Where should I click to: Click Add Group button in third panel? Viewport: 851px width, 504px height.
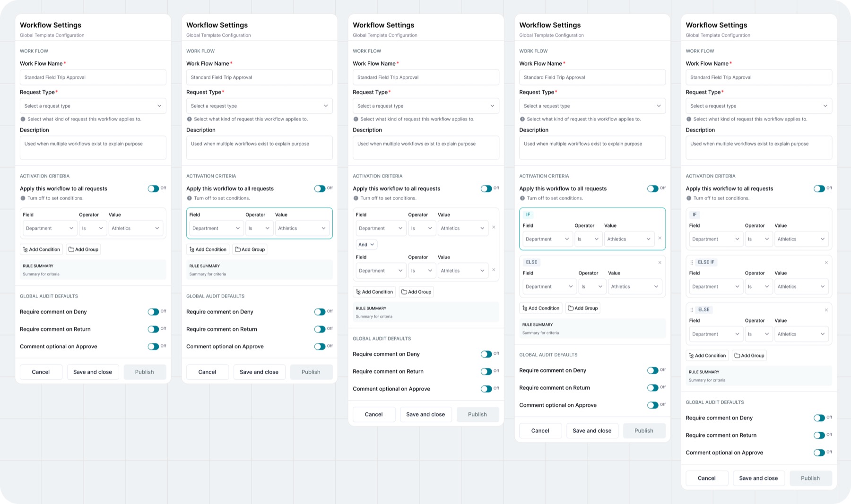[417, 292]
